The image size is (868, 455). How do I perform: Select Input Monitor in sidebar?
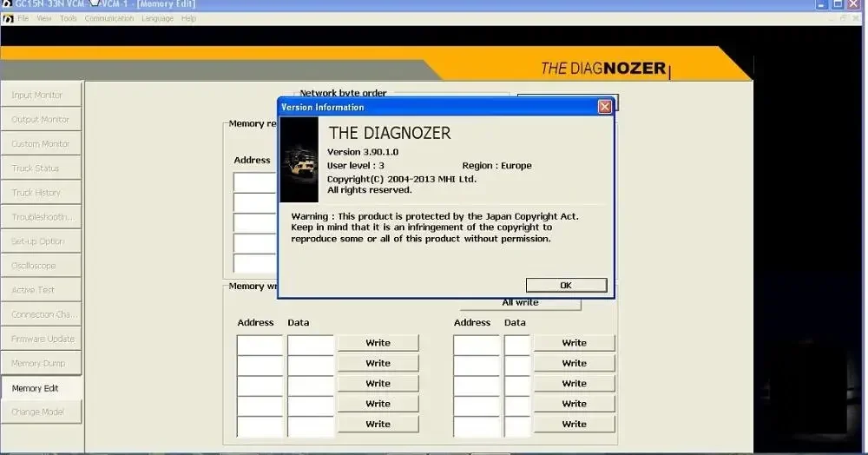click(42, 95)
